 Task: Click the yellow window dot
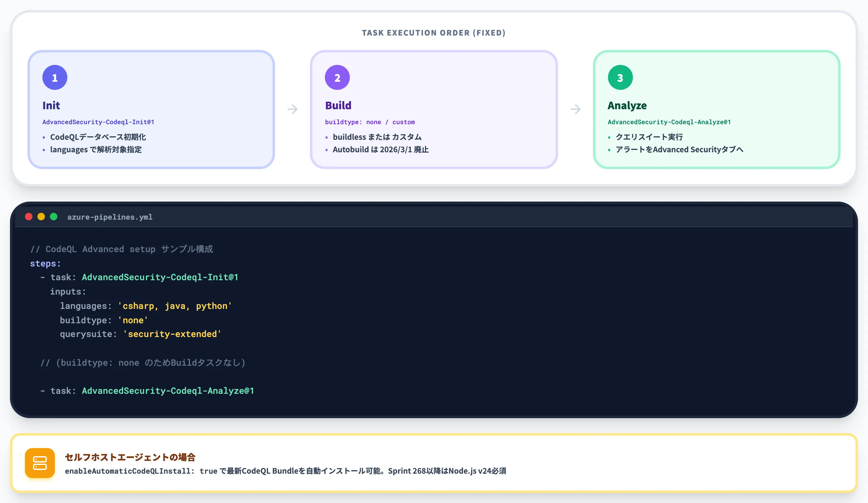click(x=41, y=217)
